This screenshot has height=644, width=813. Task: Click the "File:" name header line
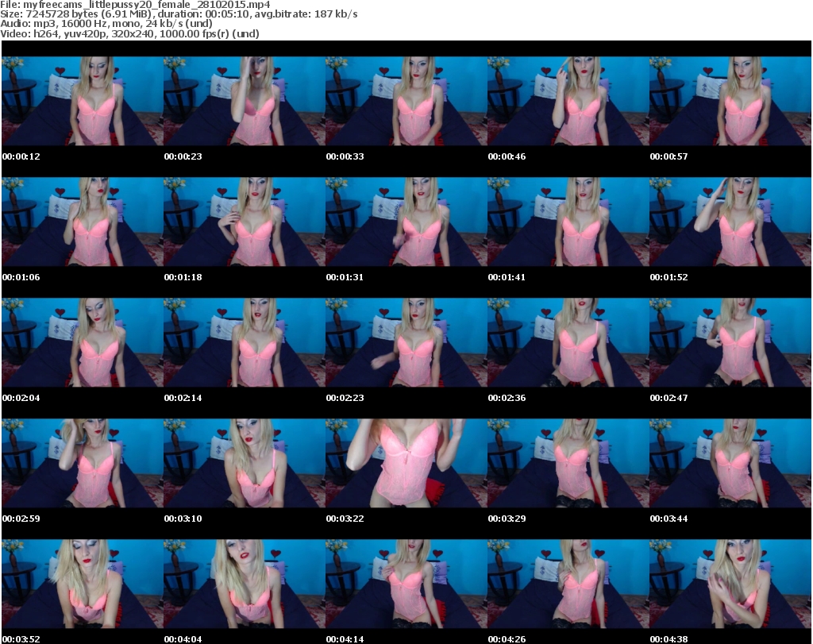click(x=135, y=5)
